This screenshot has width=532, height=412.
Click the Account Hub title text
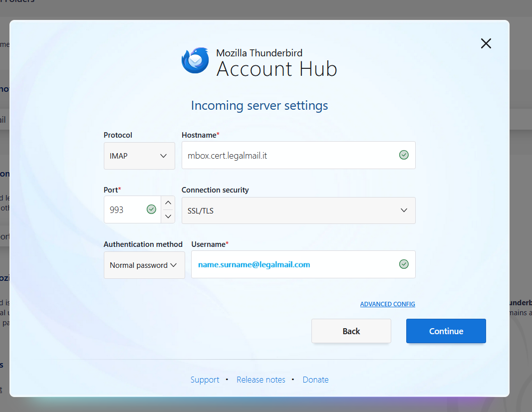pos(276,69)
